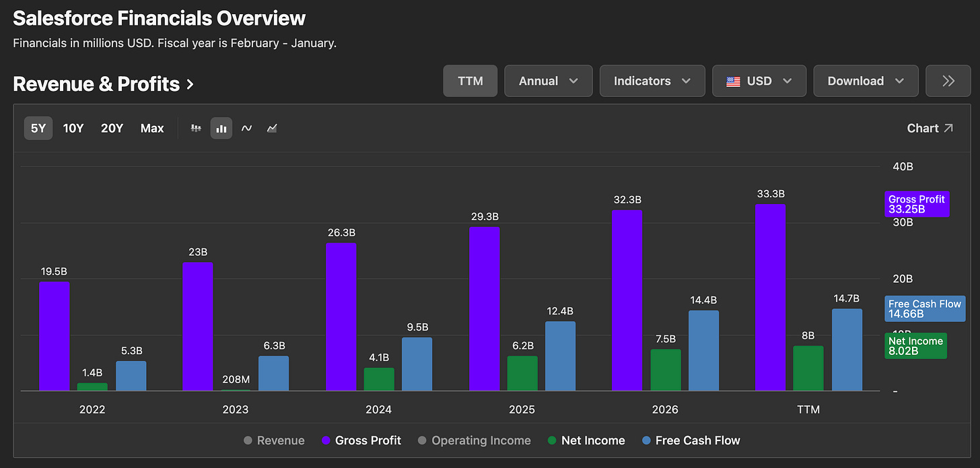Screen dimensions: 980x468
Task: Click the 2022 Gross Profit bar
Action: click(x=54, y=336)
